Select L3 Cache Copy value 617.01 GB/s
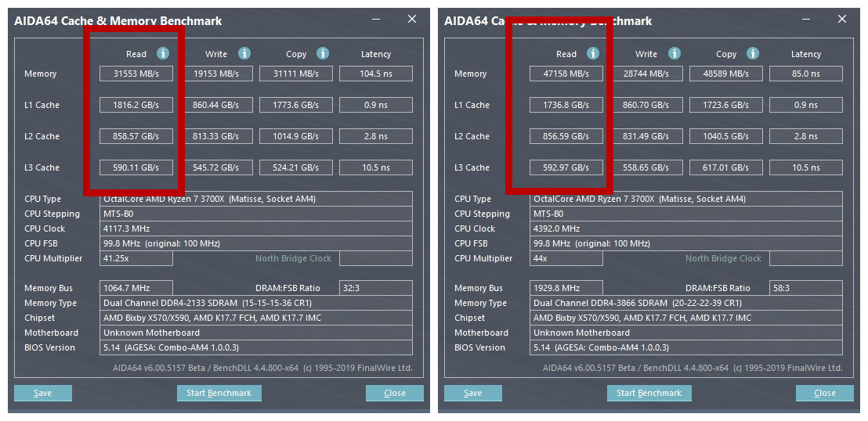868x421 pixels. point(725,167)
